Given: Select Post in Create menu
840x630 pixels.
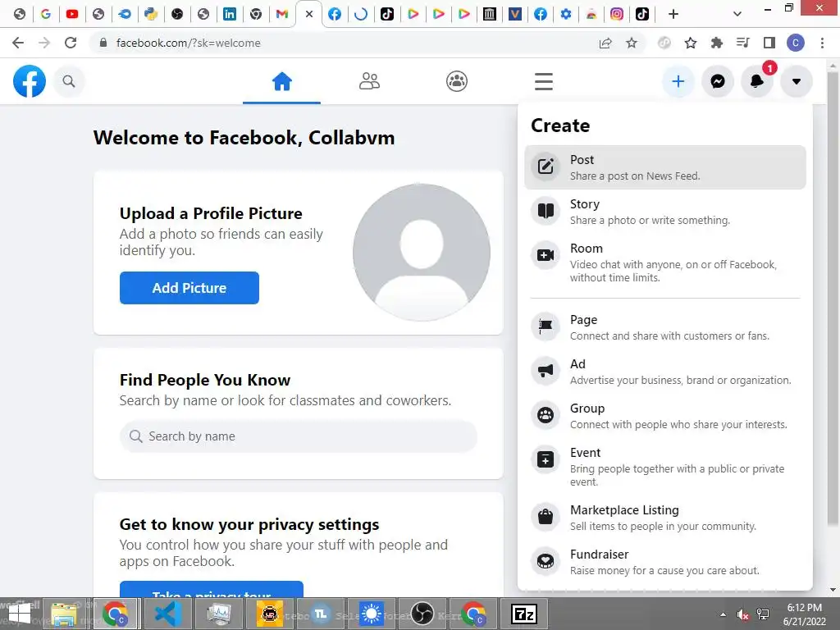Looking at the screenshot, I should pyautogui.click(x=665, y=167).
